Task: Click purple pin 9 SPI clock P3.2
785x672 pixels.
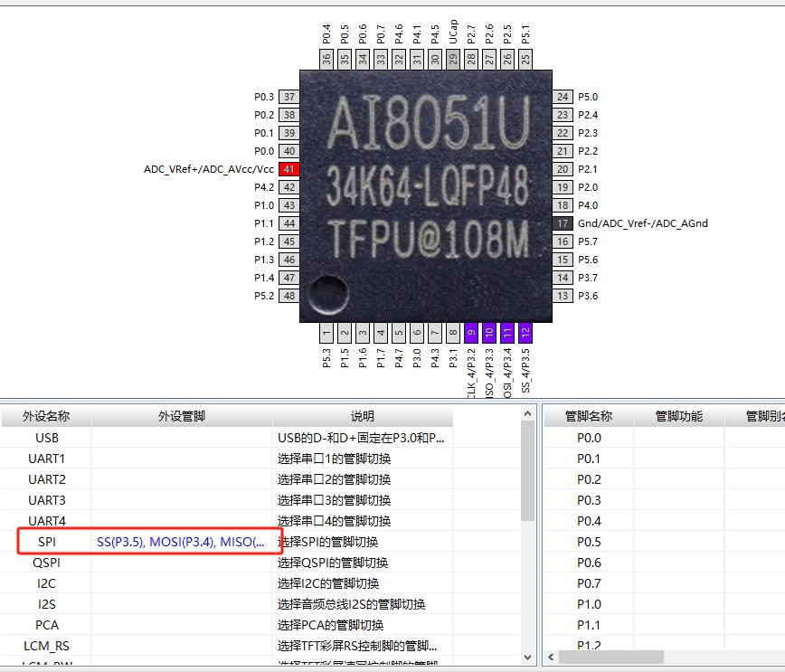Action: [470, 333]
